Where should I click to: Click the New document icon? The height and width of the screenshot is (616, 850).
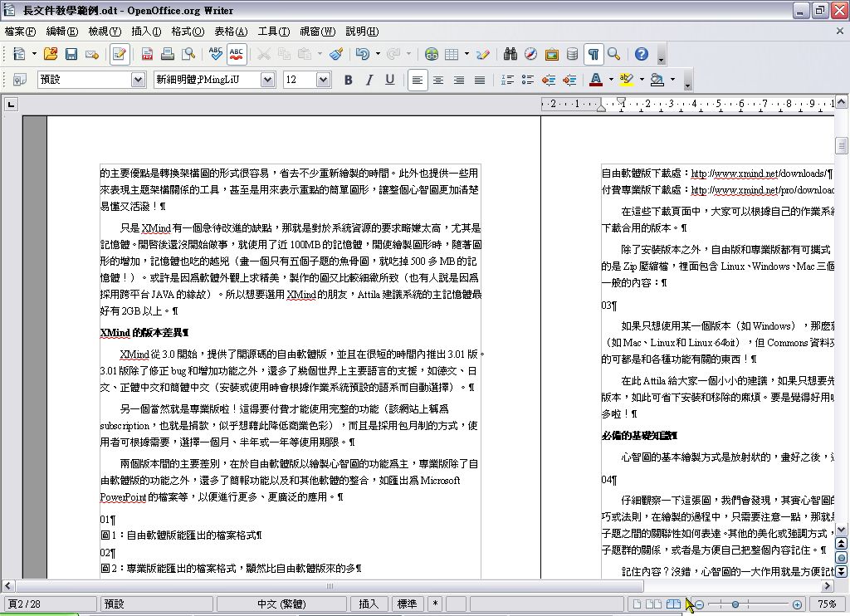tap(19, 54)
